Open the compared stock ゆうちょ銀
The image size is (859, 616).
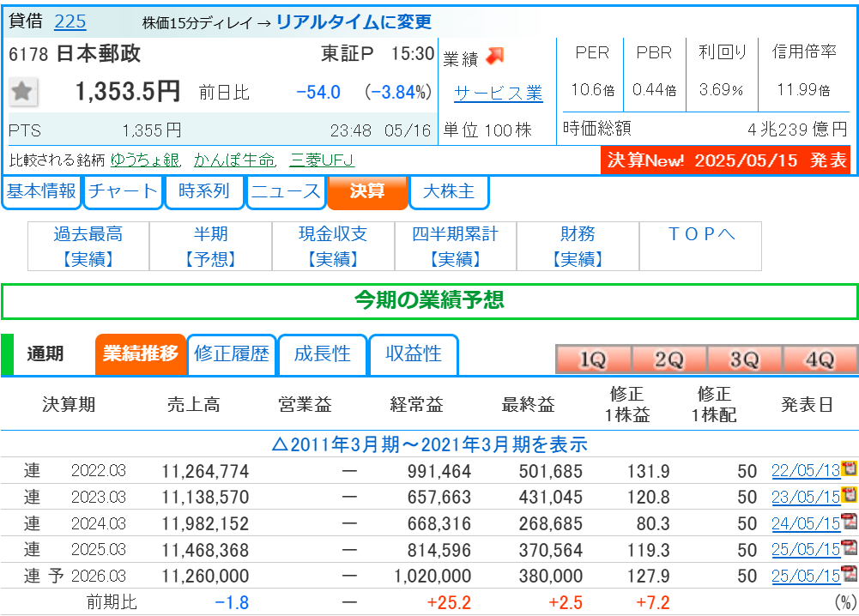tap(145, 160)
